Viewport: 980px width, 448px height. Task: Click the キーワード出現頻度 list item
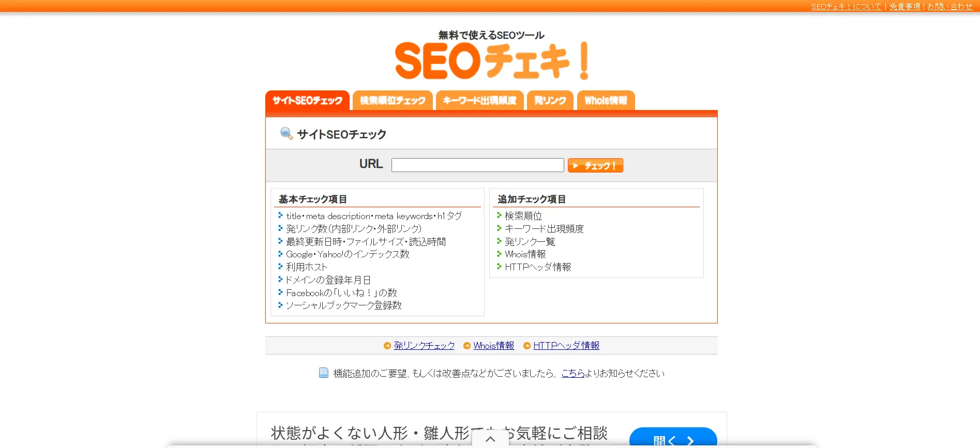point(544,229)
